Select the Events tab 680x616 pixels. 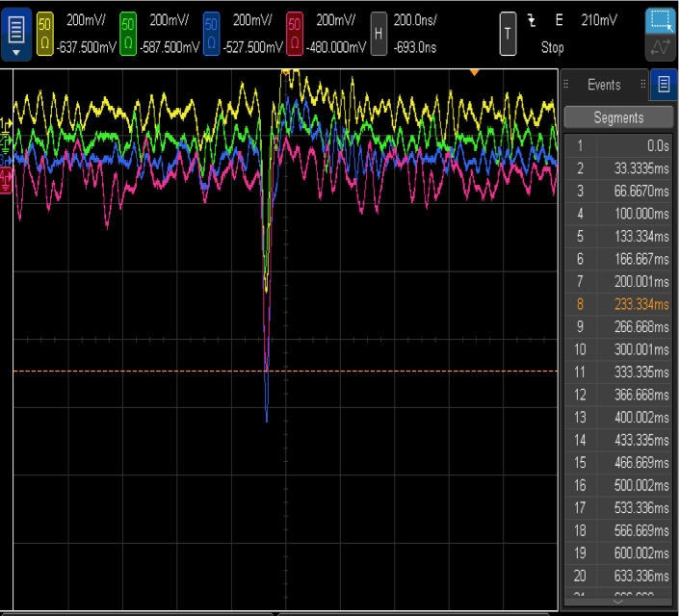604,85
